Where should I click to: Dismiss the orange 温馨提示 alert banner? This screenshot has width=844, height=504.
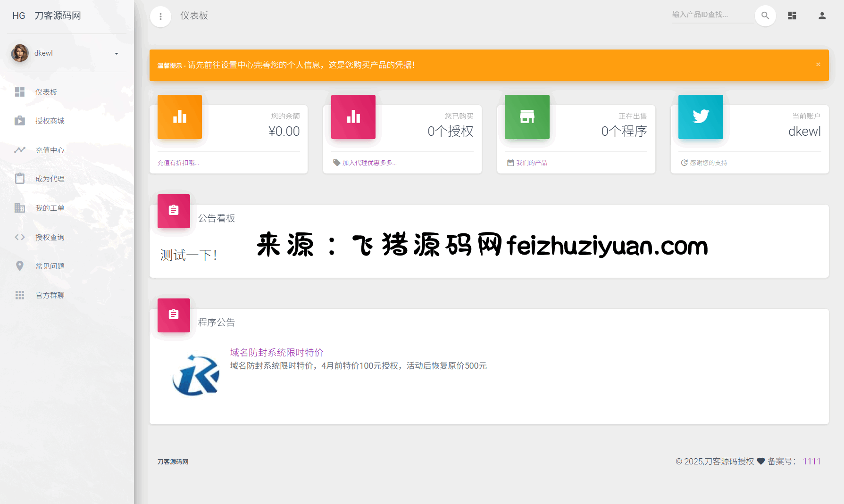pyautogui.click(x=818, y=65)
